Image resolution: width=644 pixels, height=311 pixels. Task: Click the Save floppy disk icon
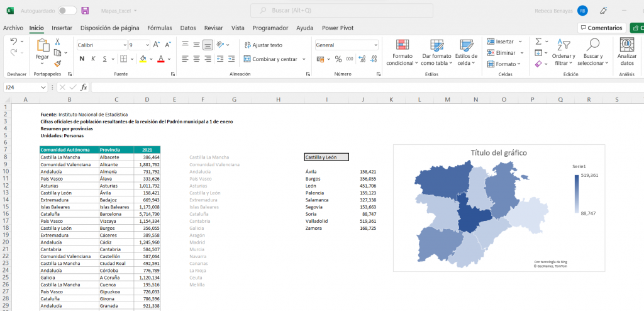point(85,11)
